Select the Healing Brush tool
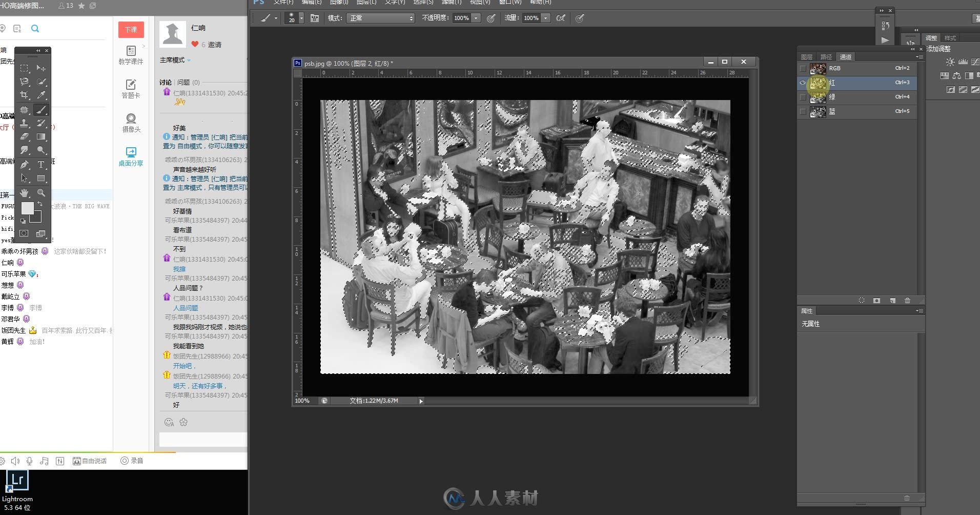The image size is (980, 515). [24, 109]
